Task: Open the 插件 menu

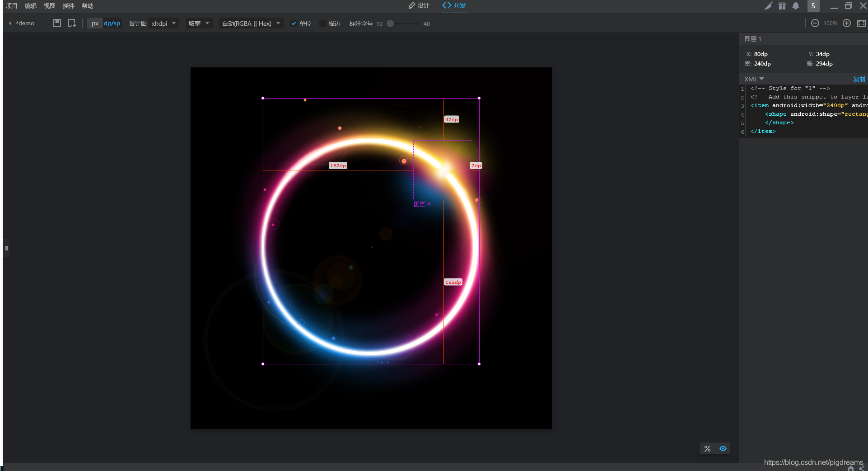Action: point(68,6)
